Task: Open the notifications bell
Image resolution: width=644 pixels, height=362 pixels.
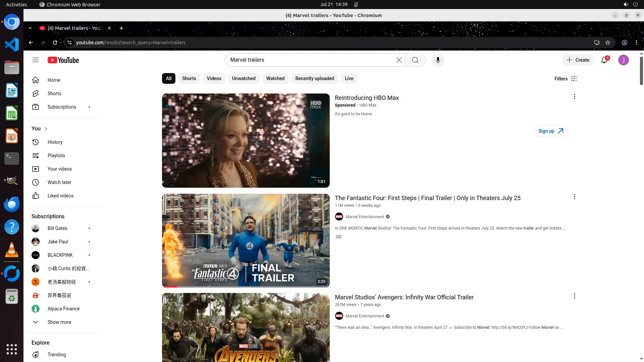Action: (x=604, y=60)
